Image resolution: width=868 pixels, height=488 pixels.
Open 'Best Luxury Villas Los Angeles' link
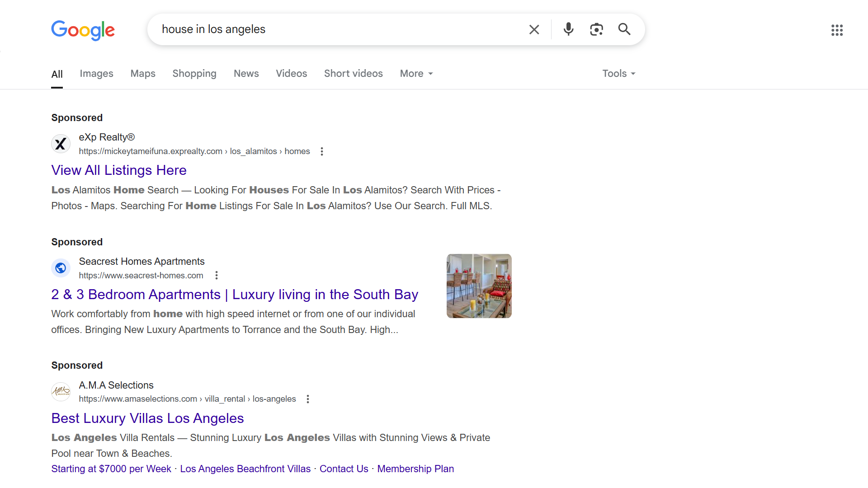tap(147, 418)
